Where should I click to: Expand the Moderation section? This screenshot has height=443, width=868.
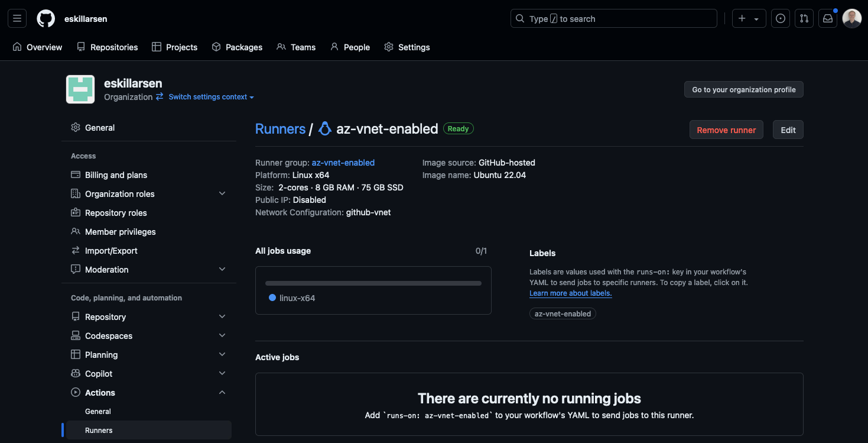pos(222,269)
